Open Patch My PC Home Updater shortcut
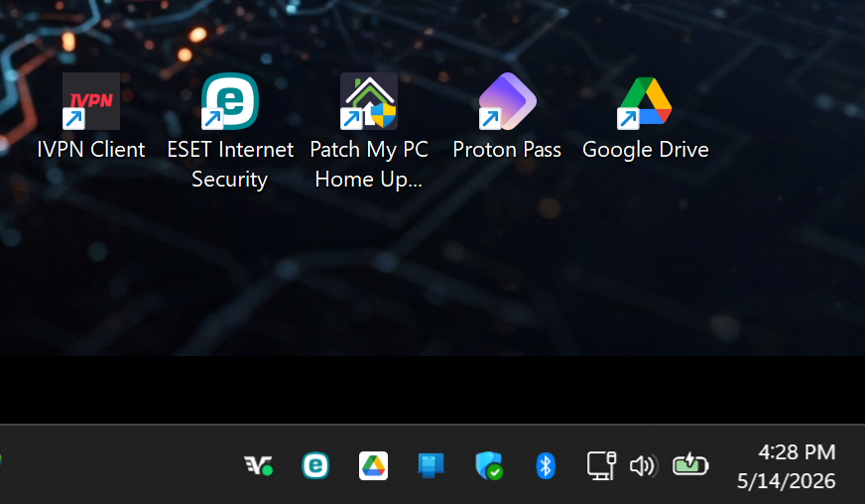Image resolution: width=865 pixels, height=504 pixels. (x=368, y=101)
